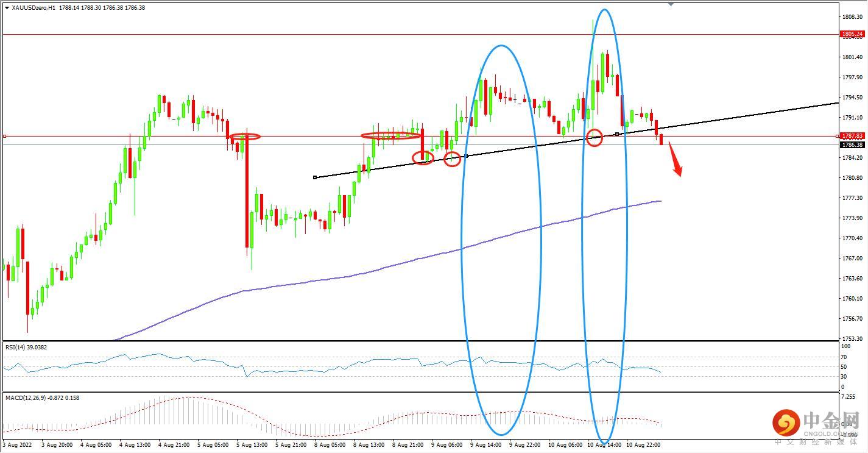Click the chart title XAUUSDzero,H1
The height and width of the screenshot is (453, 868).
point(34,8)
